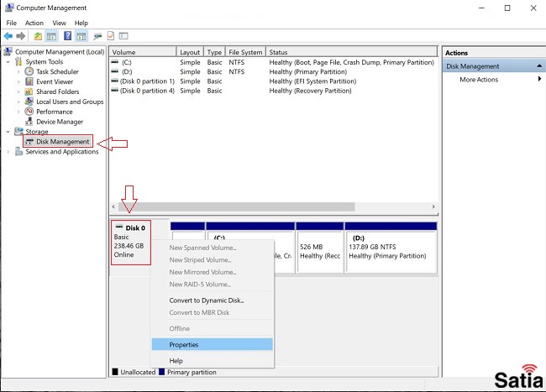Select Disk Management in tree
Image resolution: width=546 pixels, height=392 pixels.
point(63,142)
